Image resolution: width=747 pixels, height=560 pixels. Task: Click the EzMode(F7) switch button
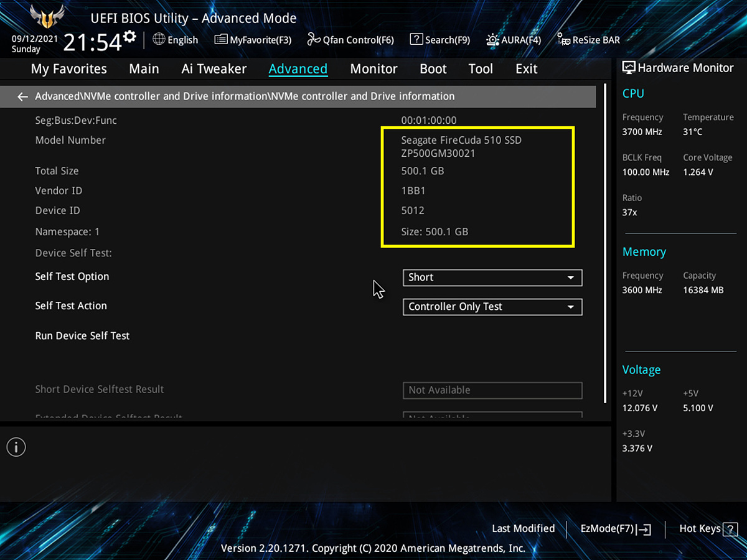coord(616,529)
